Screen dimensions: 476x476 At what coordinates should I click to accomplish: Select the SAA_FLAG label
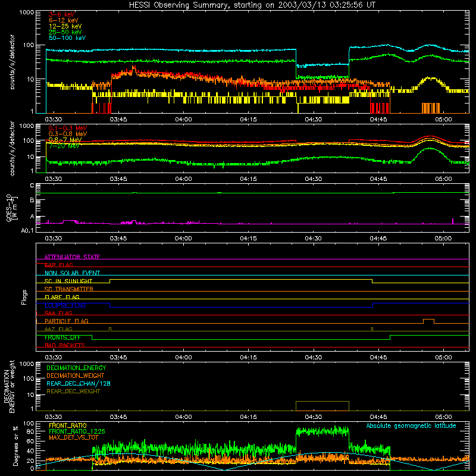click(x=58, y=313)
